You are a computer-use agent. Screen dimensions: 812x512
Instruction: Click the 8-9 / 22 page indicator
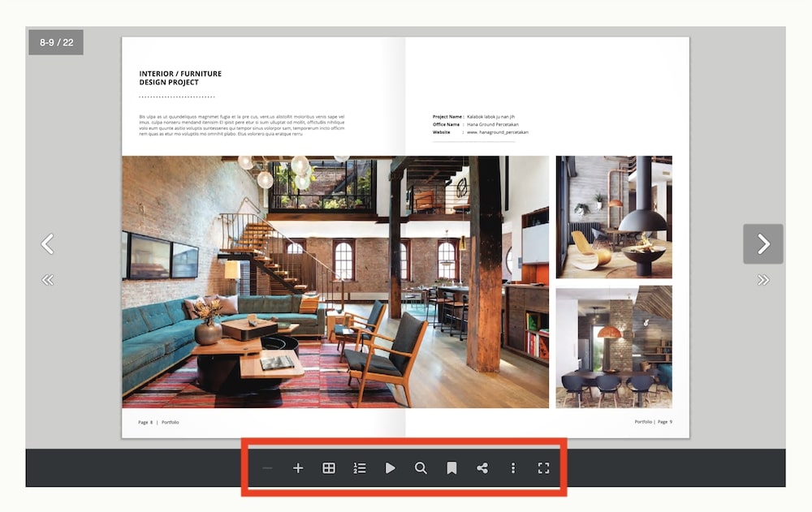click(x=56, y=42)
